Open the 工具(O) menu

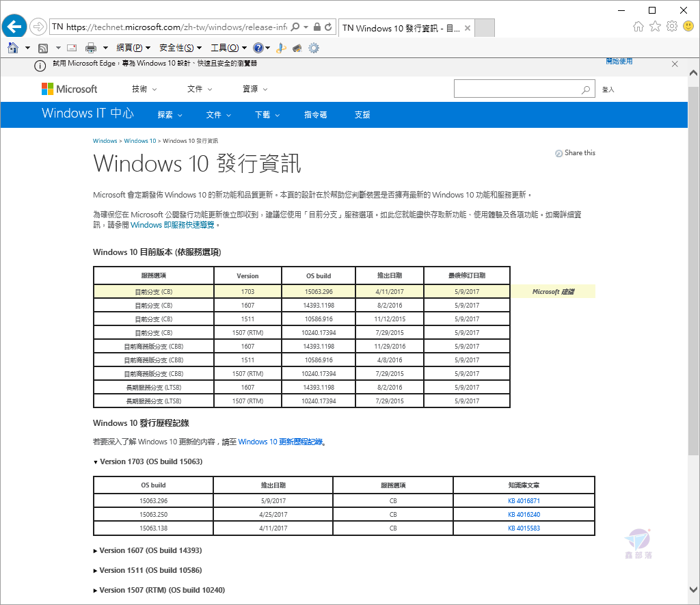(x=228, y=48)
